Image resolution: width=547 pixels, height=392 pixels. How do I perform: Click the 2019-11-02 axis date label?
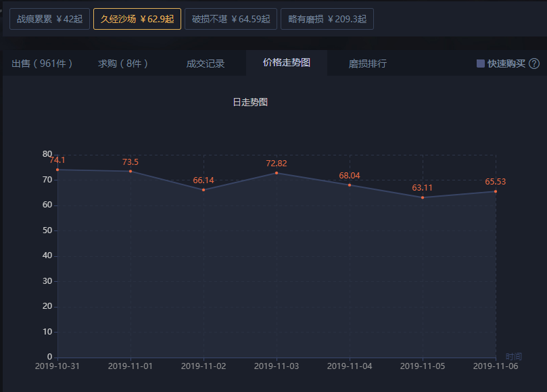coord(204,366)
